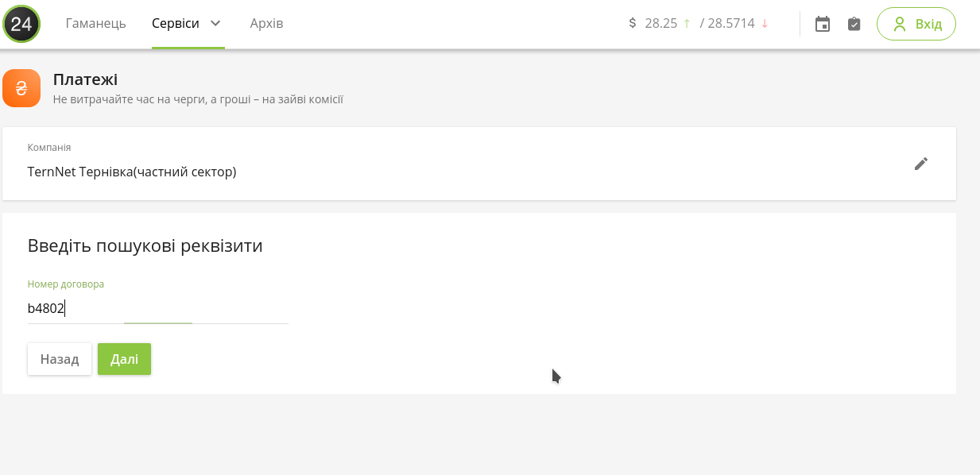Click the Платежі page heading
Viewport: 980px width, 475px height.
click(x=85, y=79)
